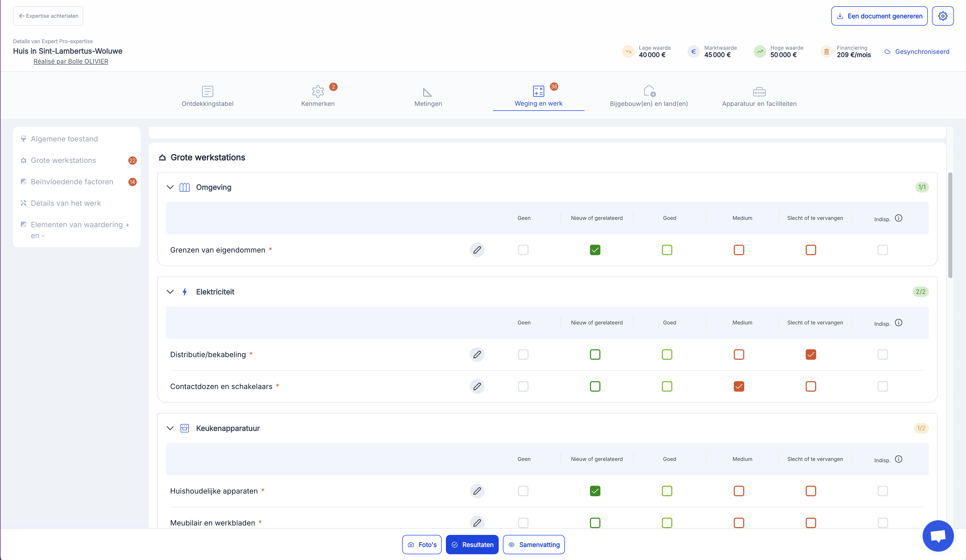Click the Lage waarde trend icon
This screenshot has width=966, height=560.
point(628,51)
